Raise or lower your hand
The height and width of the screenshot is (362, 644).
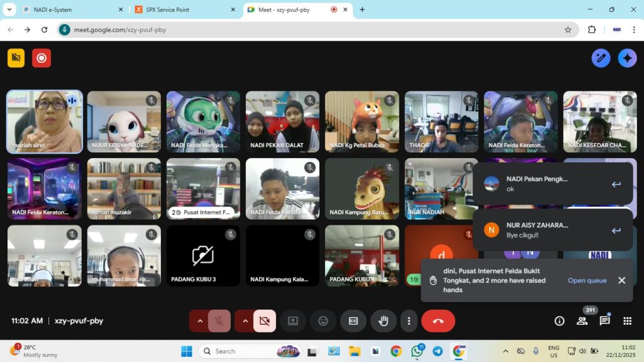point(383,321)
